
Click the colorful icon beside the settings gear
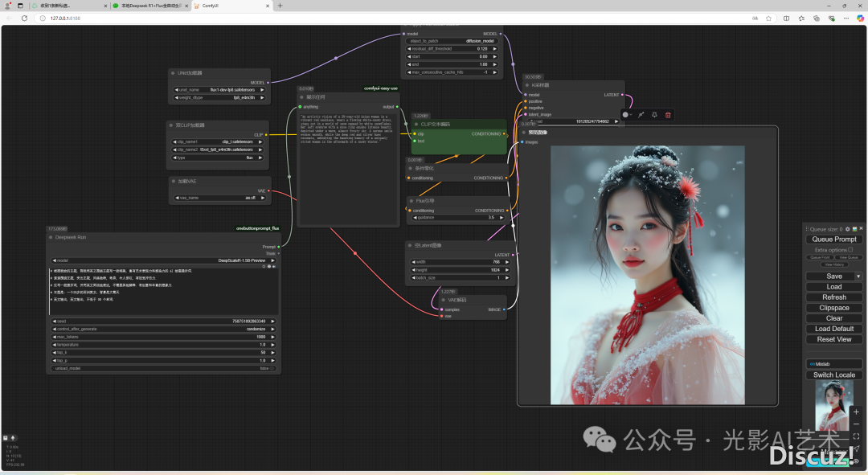coord(854,228)
